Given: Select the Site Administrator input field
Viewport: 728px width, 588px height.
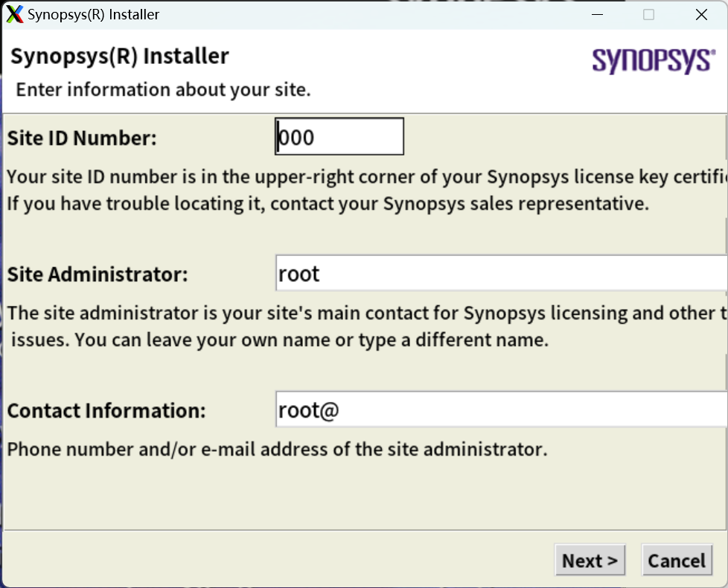Looking at the screenshot, I should coord(502,273).
